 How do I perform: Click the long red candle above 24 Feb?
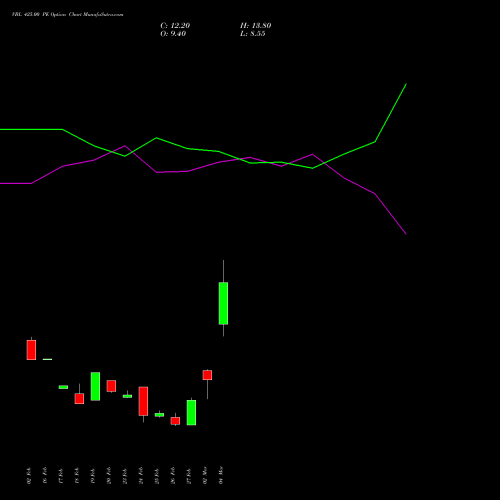tap(143, 401)
